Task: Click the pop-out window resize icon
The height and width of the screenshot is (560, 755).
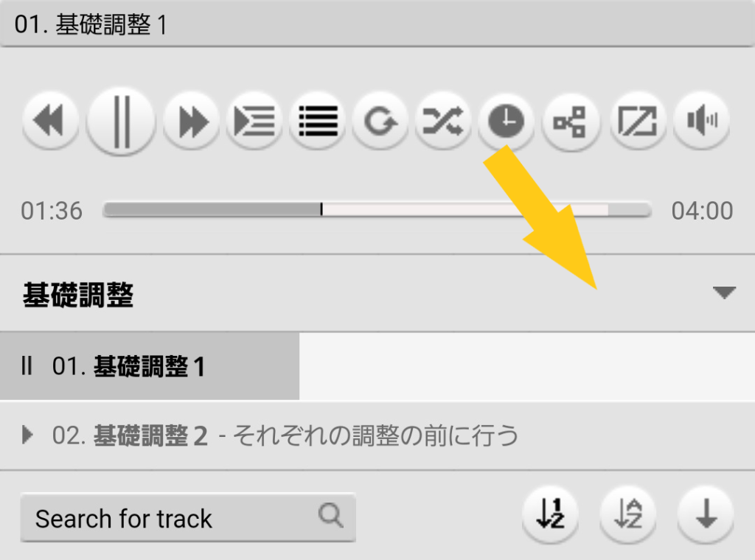Action: pos(638,120)
